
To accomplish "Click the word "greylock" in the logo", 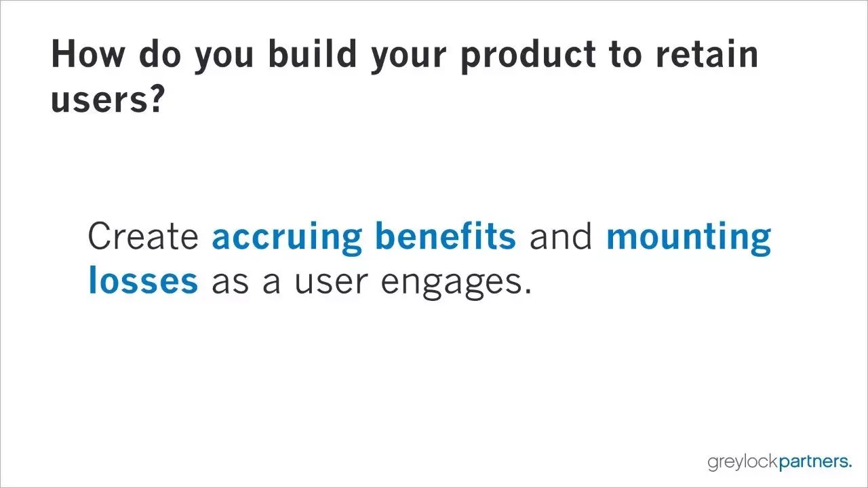I will [x=743, y=464].
